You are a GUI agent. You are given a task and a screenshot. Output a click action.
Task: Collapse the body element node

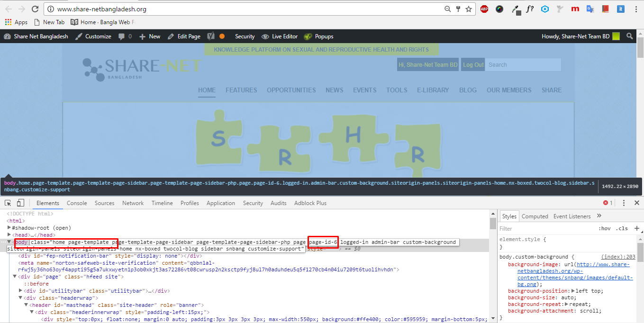click(x=9, y=242)
